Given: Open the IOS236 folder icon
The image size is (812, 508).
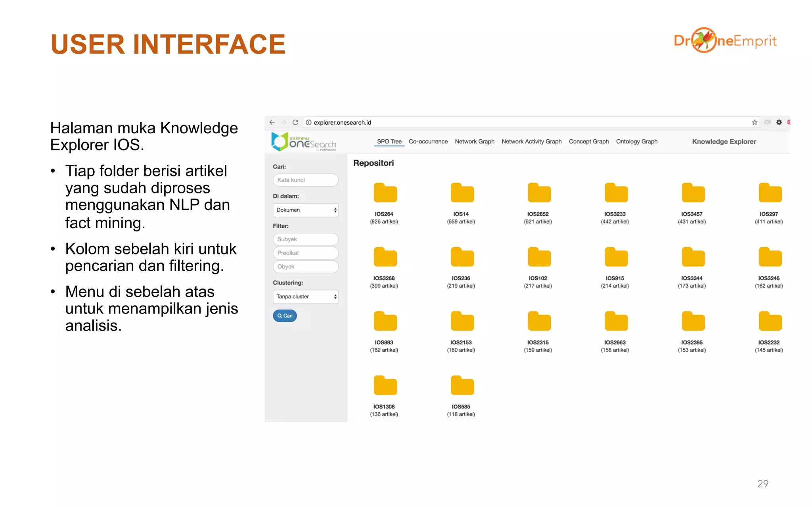Looking at the screenshot, I should [x=462, y=257].
